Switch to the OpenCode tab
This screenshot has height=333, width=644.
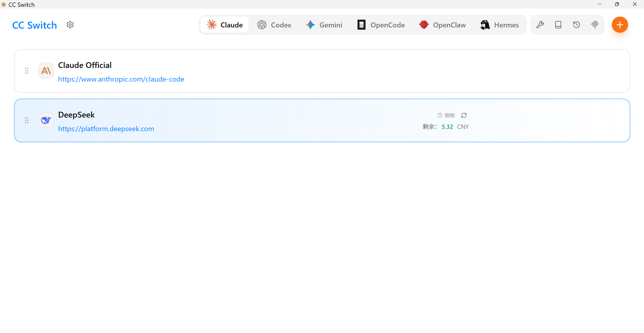pyautogui.click(x=381, y=25)
